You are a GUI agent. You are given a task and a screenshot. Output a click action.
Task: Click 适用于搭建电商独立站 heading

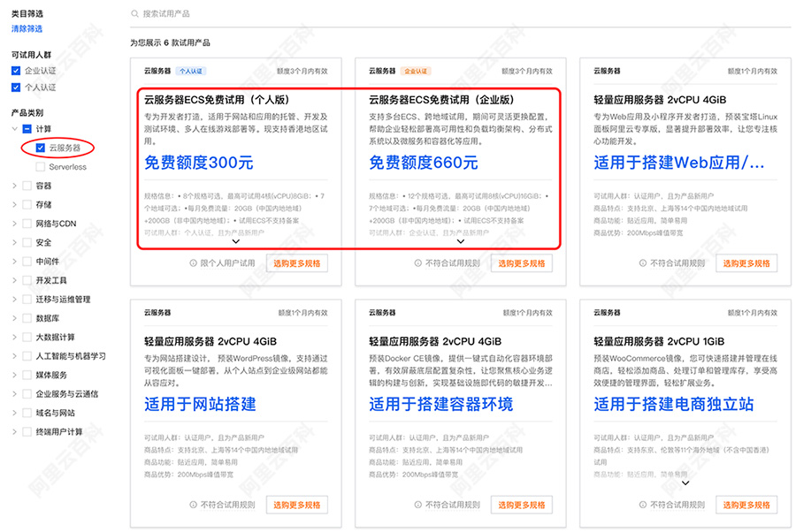[x=674, y=404]
